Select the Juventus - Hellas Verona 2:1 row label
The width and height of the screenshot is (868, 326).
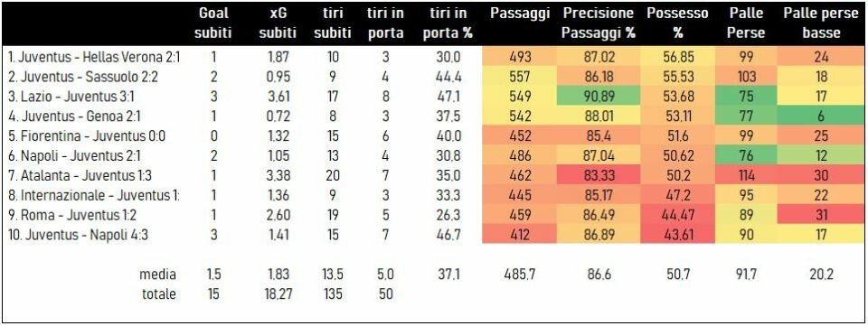coord(95,57)
